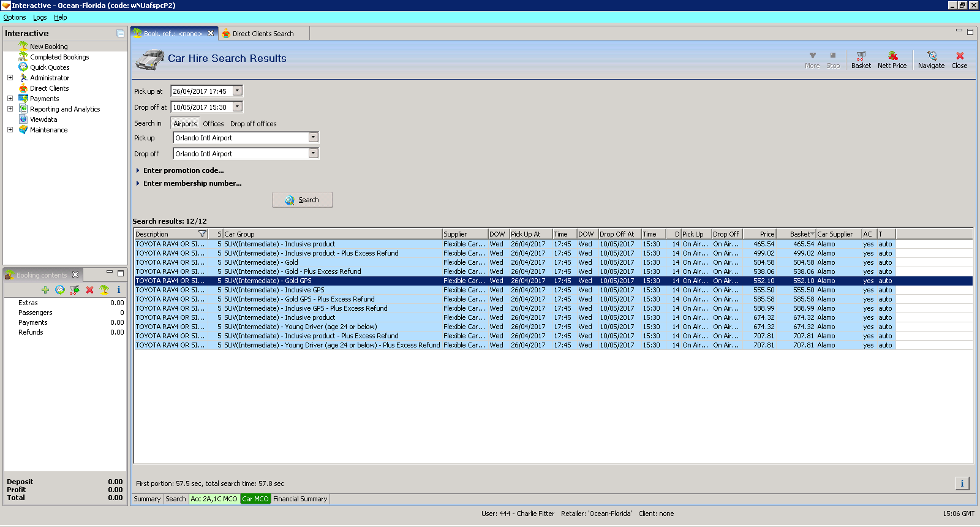Select Extras row in Booking contents
This screenshot has width=980, height=527.
pyautogui.click(x=65, y=303)
